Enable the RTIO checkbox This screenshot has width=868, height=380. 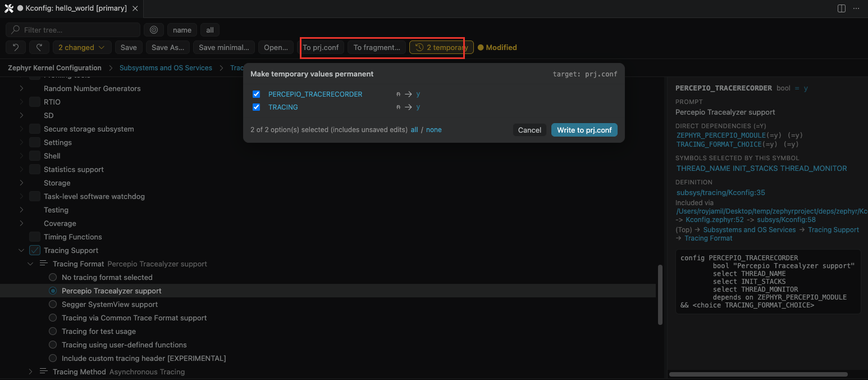[x=35, y=102]
